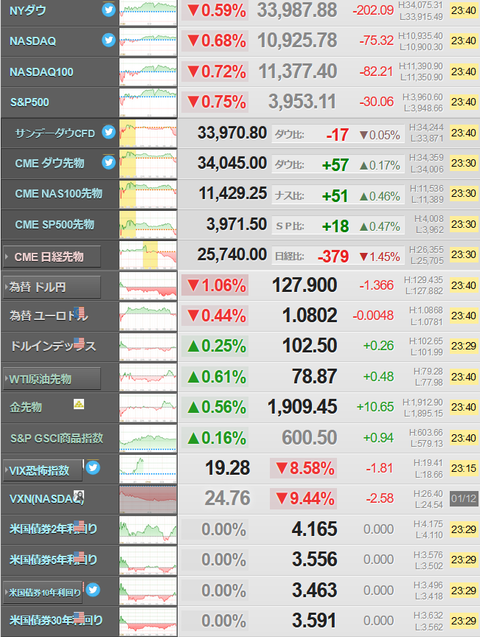Expand the 為替 ドル円 button
This screenshot has height=637, width=480.
coord(52,287)
